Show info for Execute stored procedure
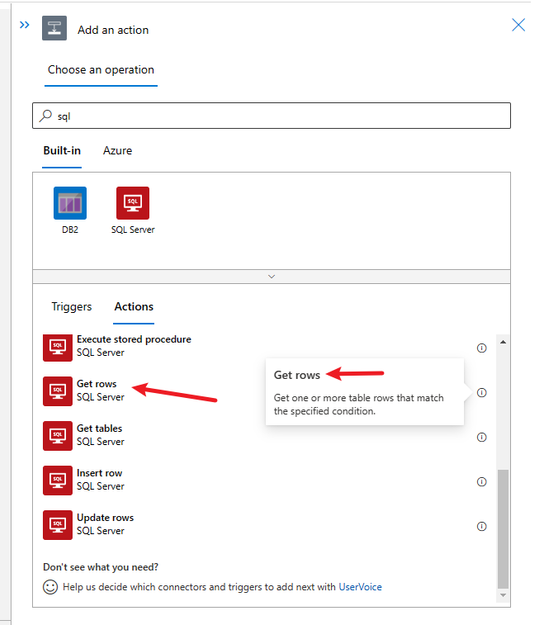The height and width of the screenshot is (625, 539). tap(482, 348)
